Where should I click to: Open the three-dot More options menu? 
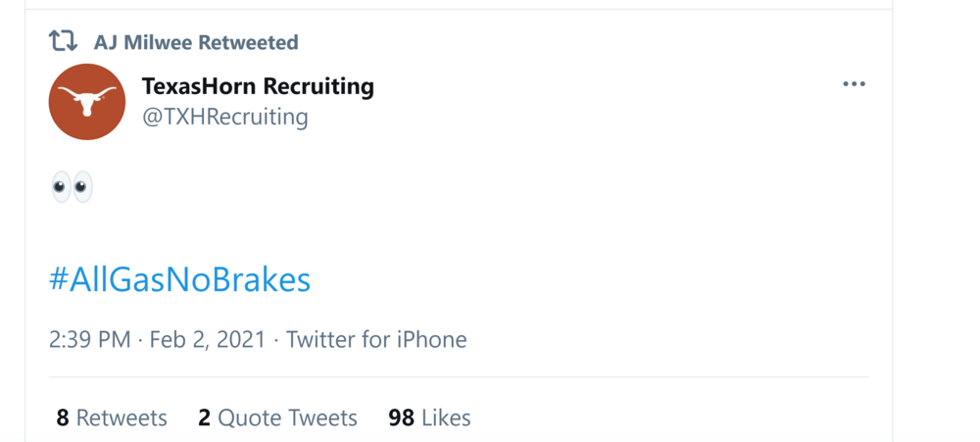[854, 84]
